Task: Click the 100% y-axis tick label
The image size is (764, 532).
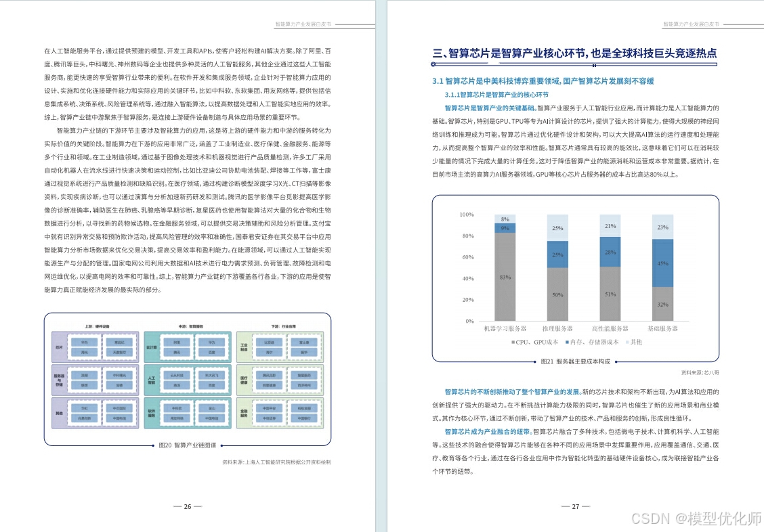Action: [466, 215]
